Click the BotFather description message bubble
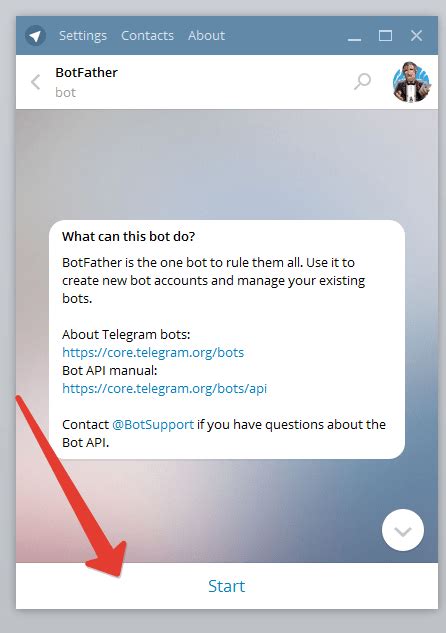The image size is (446, 633). click(x=227, y=340)
